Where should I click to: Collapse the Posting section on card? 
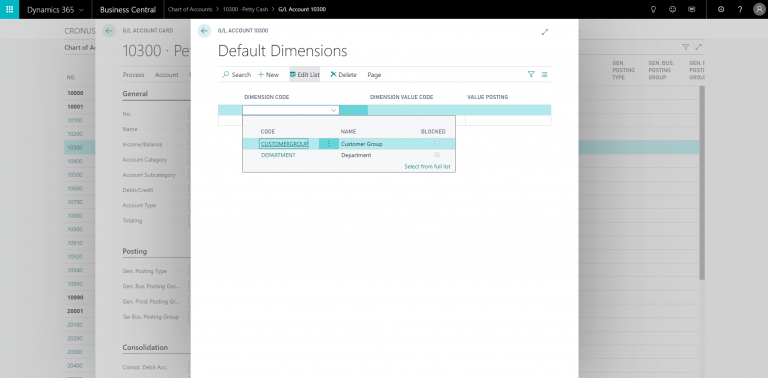point(135,251)
